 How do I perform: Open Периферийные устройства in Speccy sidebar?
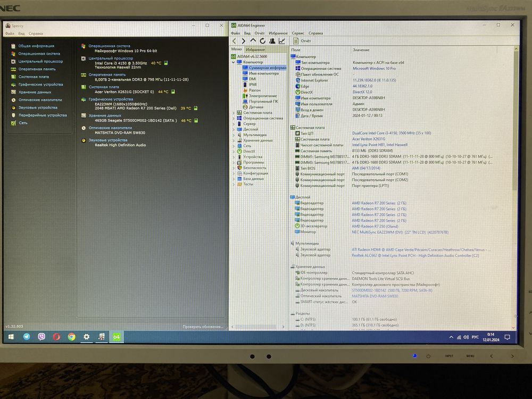click(x=39, y=115)
